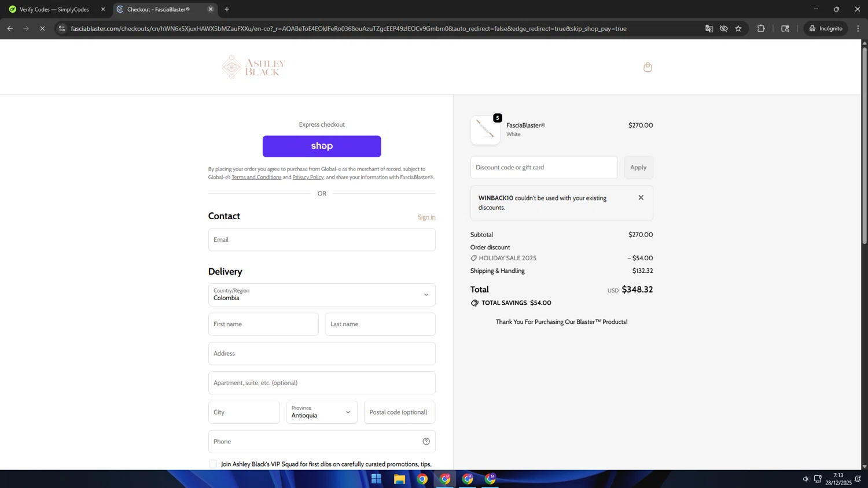
Task: Pay with the Shop express checkout button
Action: click(x=322, y=146)
